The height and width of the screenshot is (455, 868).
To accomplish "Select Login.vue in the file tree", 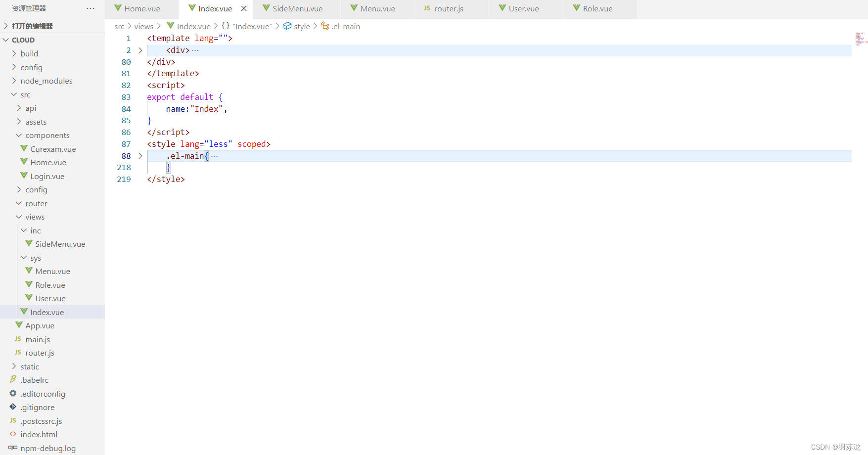I will (x=47, y=176).
